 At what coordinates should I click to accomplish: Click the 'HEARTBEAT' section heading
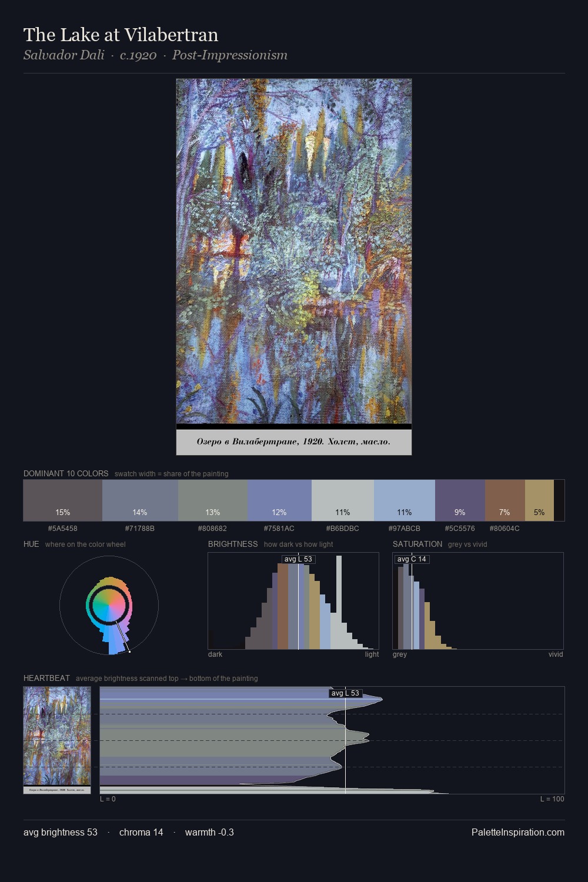click(x=46, y=678)
